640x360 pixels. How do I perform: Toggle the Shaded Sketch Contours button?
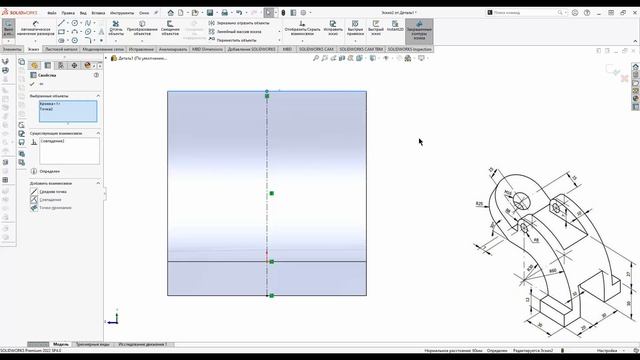[x=419, y=31]
